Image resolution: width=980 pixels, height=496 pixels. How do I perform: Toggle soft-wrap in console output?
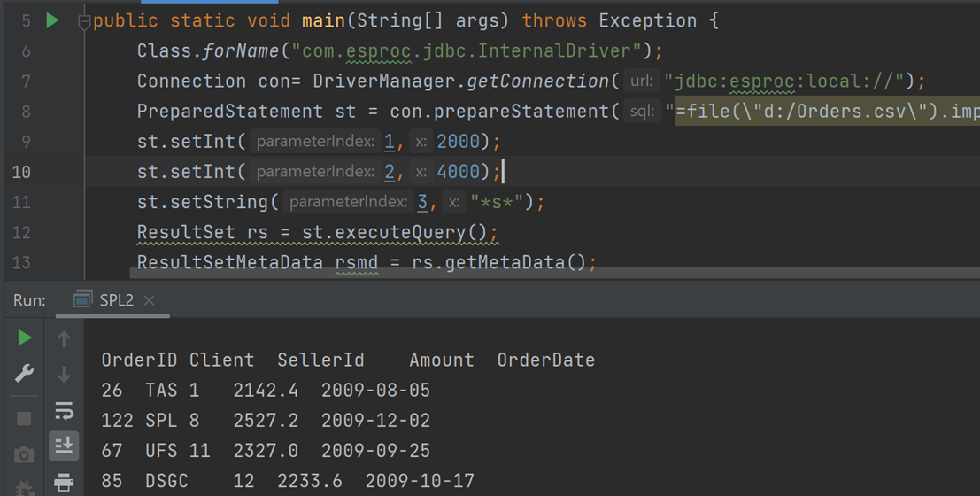pos(64,410)
